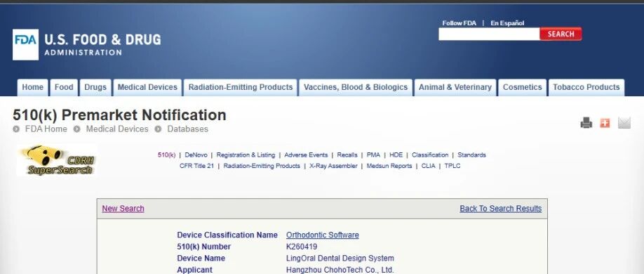The width and height of the screenshot is (644, 274).
Task: Open the Medical Devices tab
Action: coord(147,88)
